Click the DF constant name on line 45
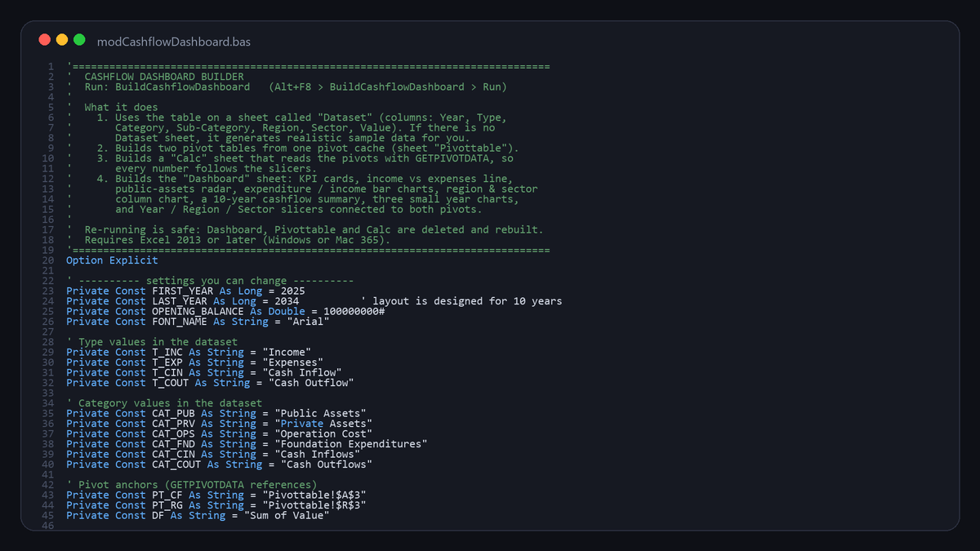980x551 pixels. coord(158,515)
